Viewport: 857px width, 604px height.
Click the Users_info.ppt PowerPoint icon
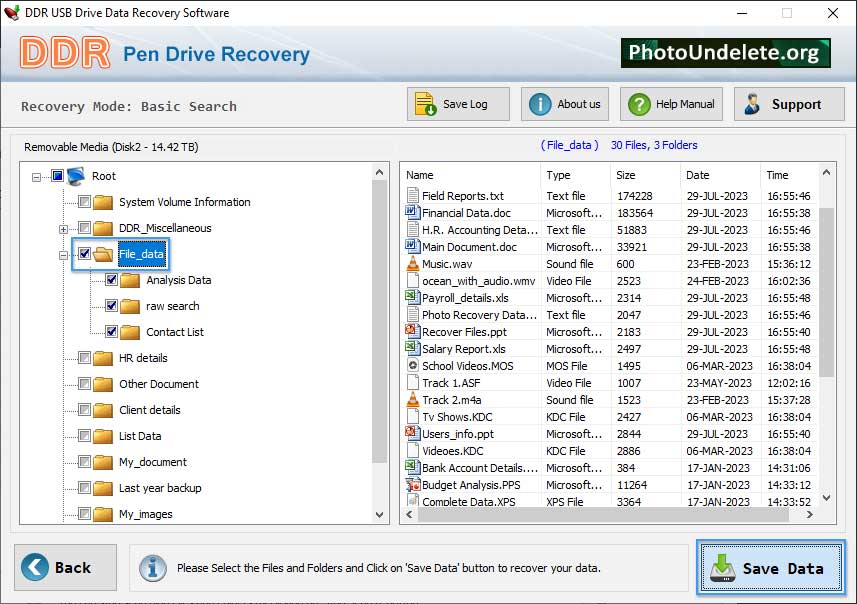(412, 433)
